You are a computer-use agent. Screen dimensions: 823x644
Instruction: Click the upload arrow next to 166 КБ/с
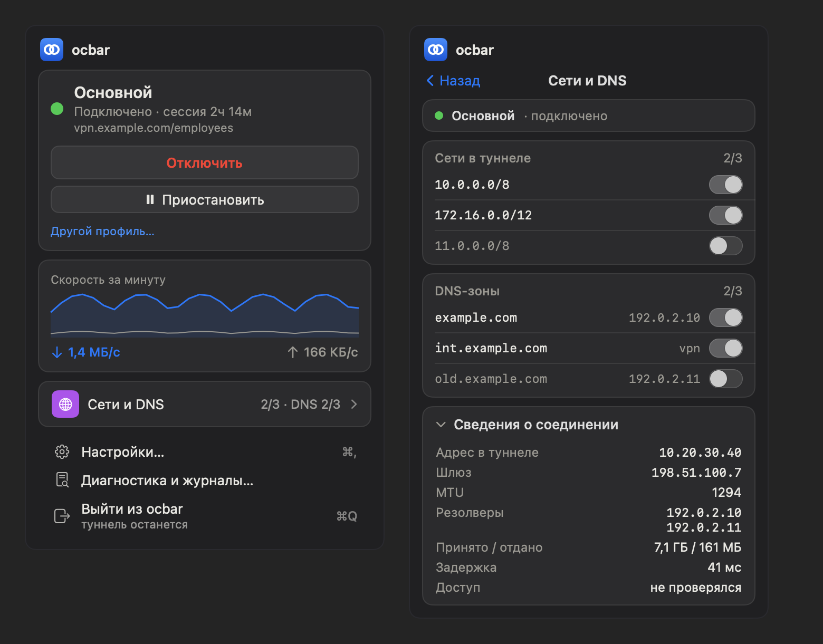coord(293,352)
